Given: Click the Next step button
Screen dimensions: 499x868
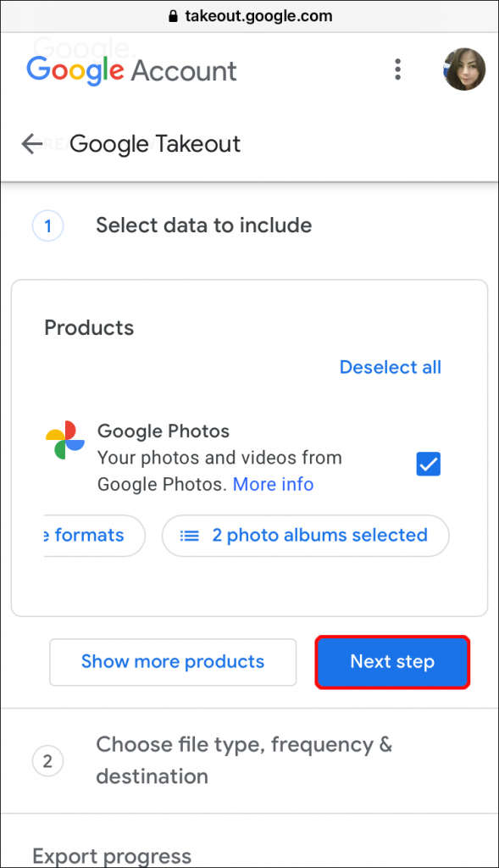Looking at the screenshot, I should pyautogui.click(x=391, y=662).
